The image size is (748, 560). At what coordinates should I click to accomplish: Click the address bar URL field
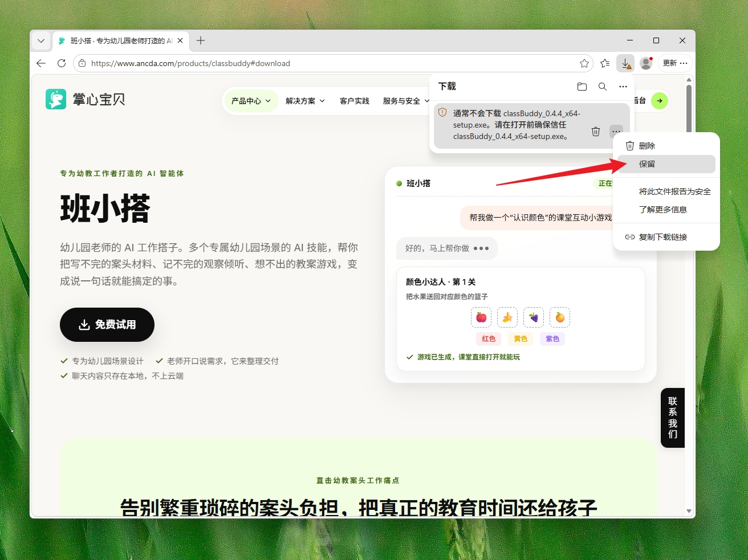[333, 63]
